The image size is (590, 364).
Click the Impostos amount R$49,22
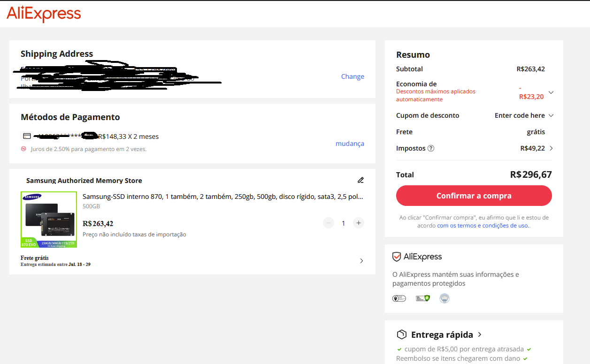pos(533,148)
